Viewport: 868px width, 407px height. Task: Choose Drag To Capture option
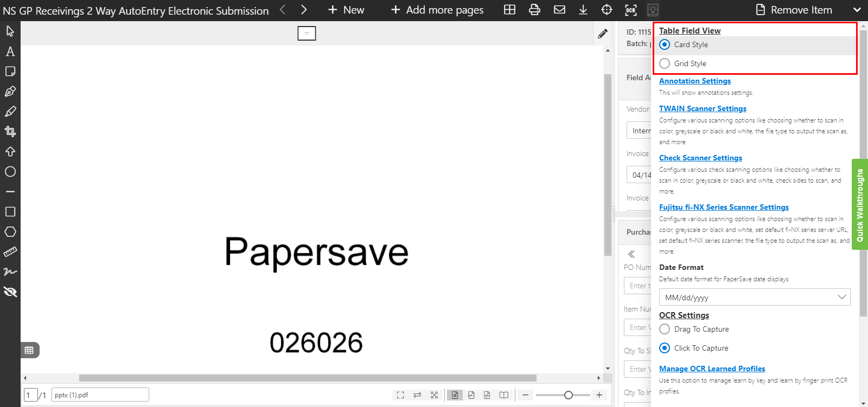pos(665,329)
